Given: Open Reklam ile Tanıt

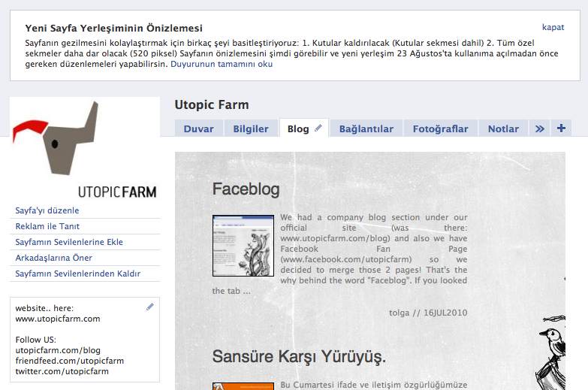Looking at the screenshot, I should click(47, 226).
